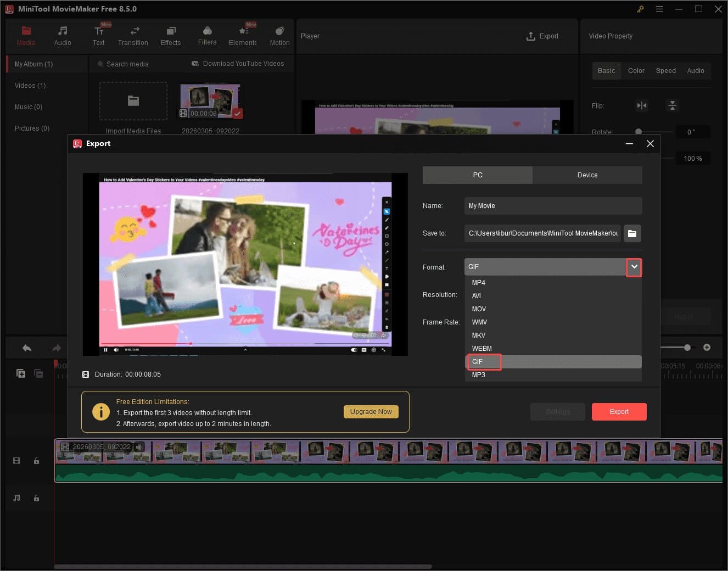Image resolution: width=728 pixels, height=571 pixels.
Task: Lock the video track
Action: [36, 461]
